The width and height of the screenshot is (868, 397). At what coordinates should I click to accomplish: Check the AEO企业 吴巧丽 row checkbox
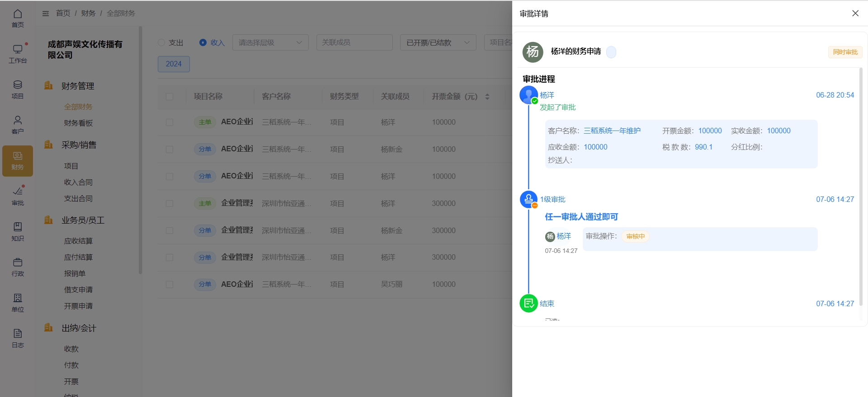[170, 285]
